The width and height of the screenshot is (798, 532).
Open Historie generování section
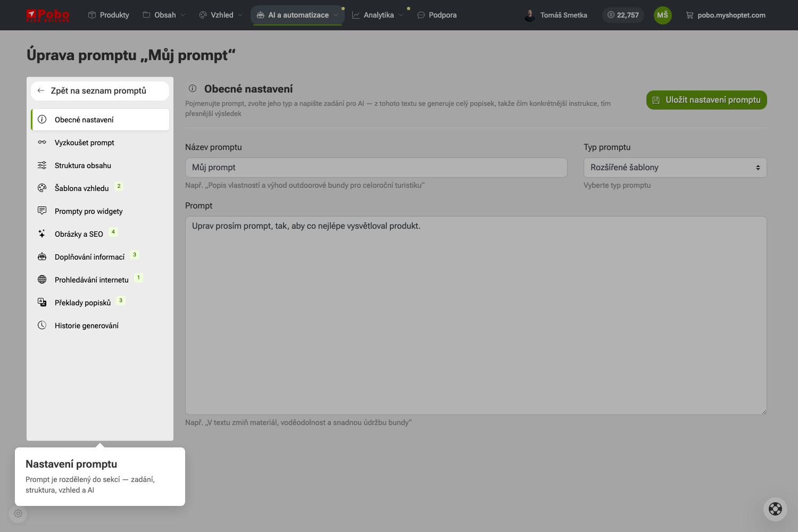100,326
